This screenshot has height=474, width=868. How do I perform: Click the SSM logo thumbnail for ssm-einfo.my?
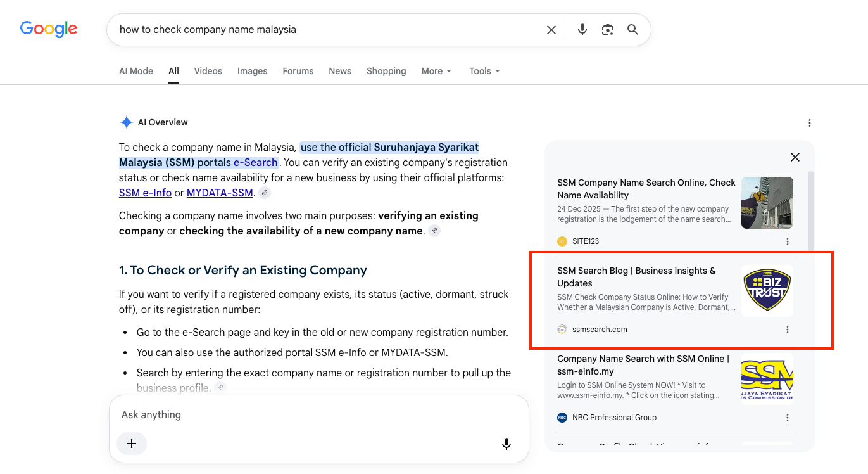point(767,379)
